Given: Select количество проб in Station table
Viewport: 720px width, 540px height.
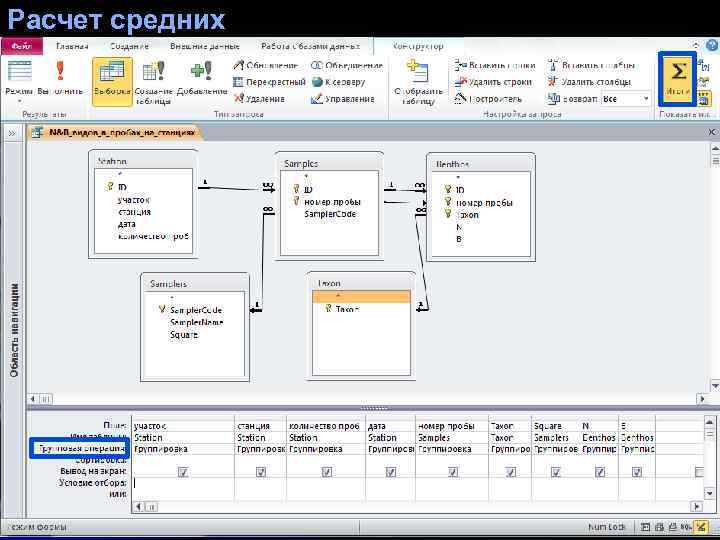Looking at the screenshot, I should [153, 236].
